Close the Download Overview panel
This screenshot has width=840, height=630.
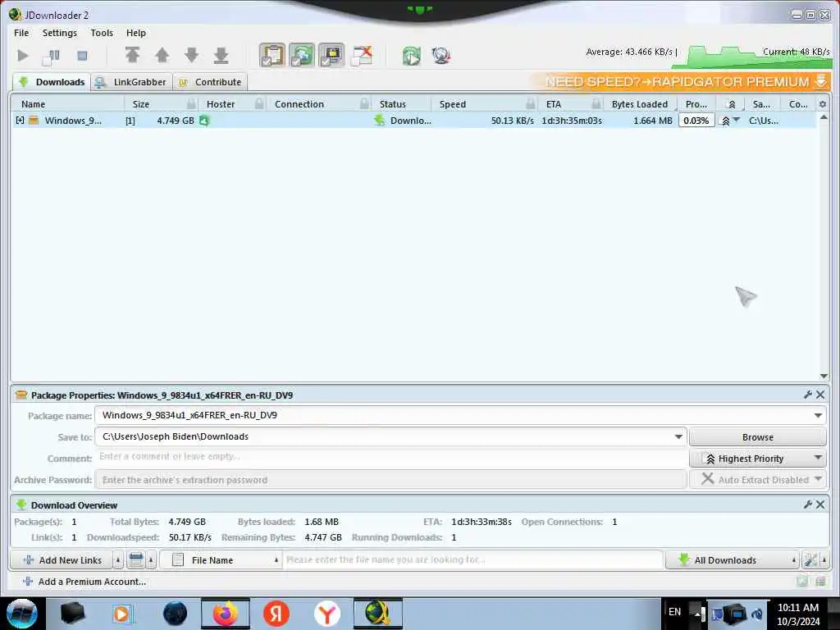820,504
